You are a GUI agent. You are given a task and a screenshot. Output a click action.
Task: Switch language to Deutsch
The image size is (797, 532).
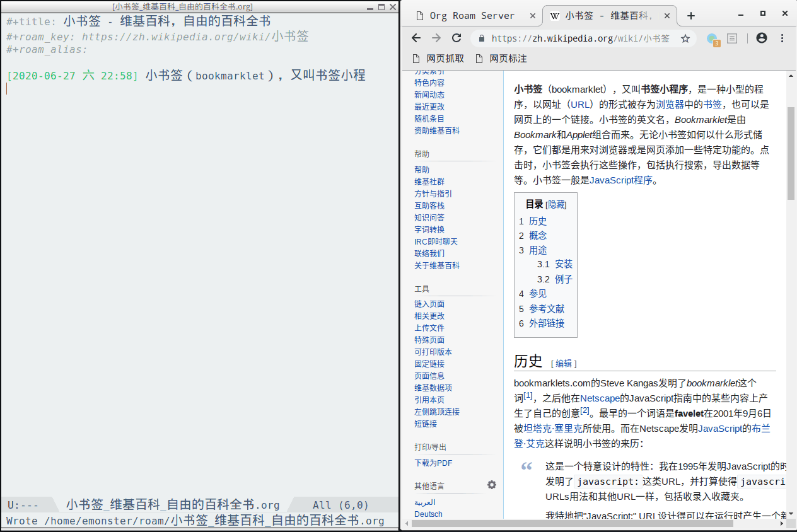tap(428, 514)
